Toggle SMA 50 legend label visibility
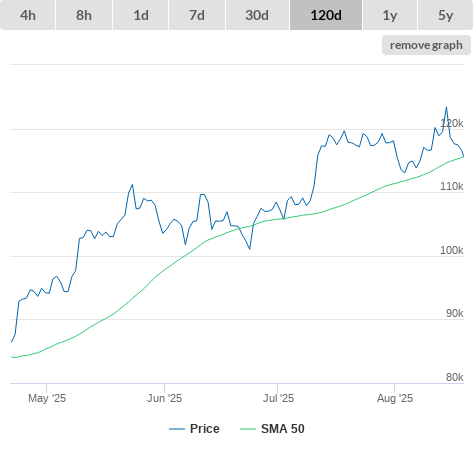Image resolution: width=474 pixels, height=455 pixels. pos(283,429)
